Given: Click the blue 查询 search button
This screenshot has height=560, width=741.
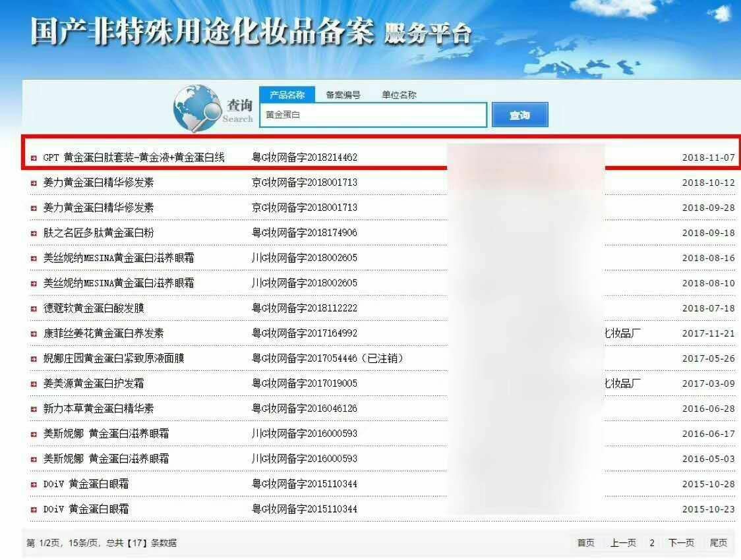Looking at the screenshot, I should tap(520, 115).
